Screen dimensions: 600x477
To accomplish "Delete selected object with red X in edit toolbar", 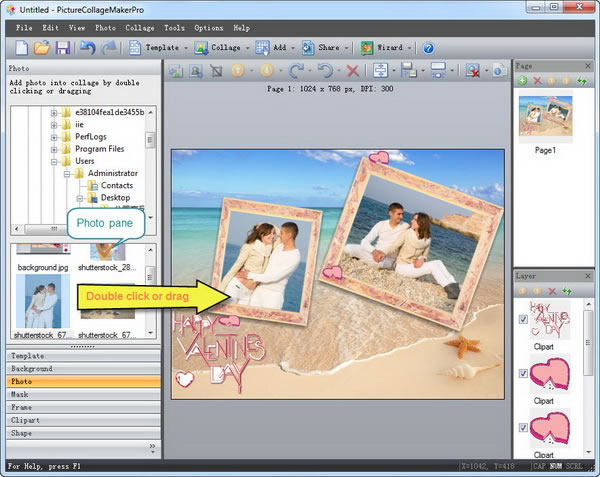I will point(353,71).
